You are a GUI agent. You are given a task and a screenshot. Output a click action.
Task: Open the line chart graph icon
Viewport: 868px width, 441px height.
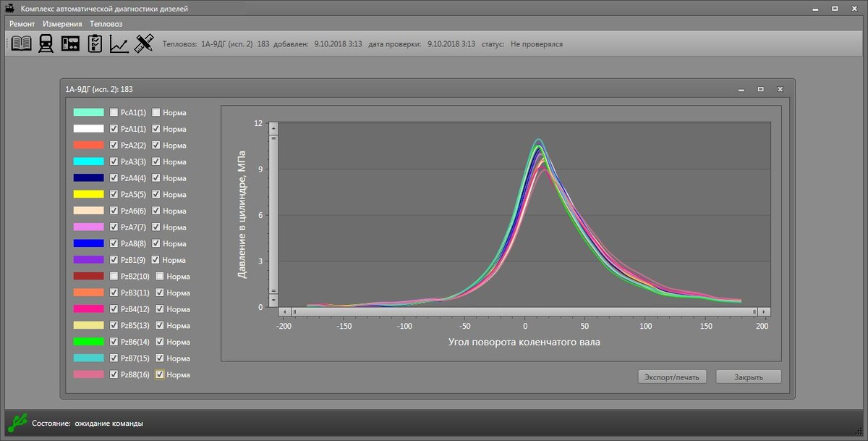tap(119, 43)
